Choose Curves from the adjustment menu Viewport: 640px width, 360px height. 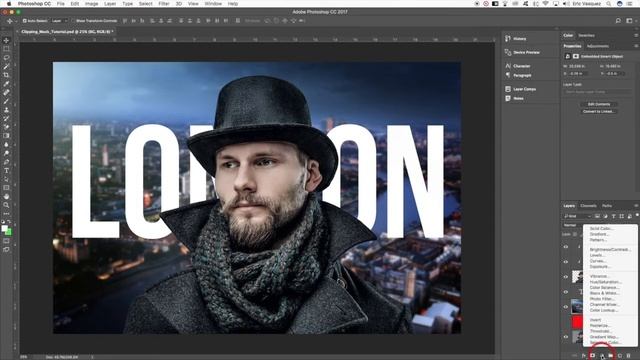598,260
